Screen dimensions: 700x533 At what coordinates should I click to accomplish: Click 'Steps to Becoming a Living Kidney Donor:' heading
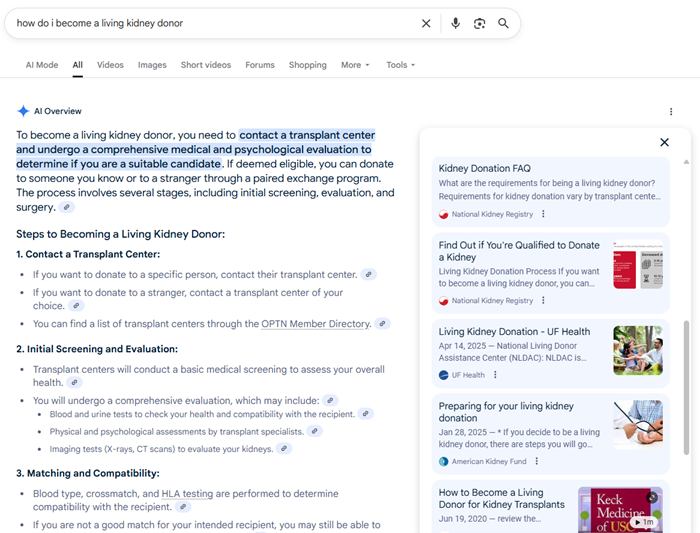121,234
